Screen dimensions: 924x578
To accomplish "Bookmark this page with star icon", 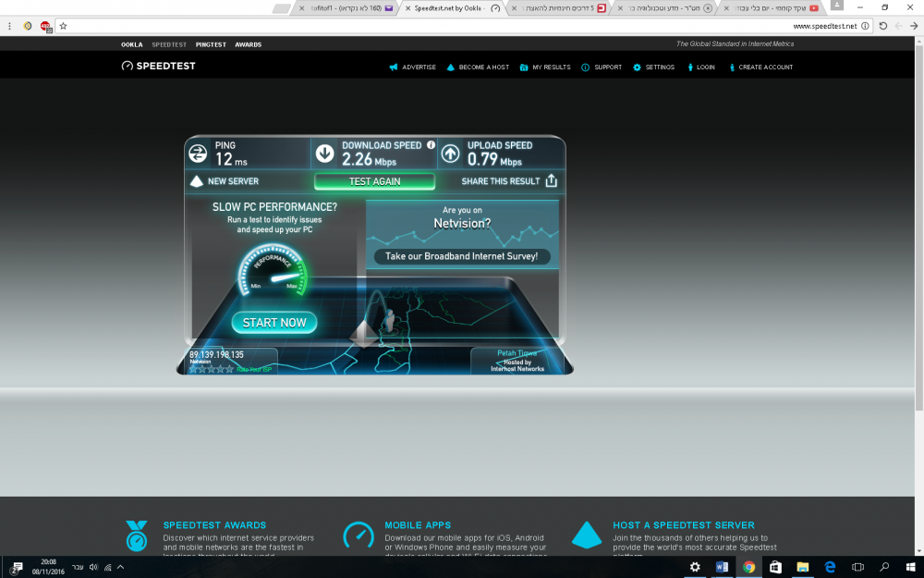I will click(x=63, y=26).
